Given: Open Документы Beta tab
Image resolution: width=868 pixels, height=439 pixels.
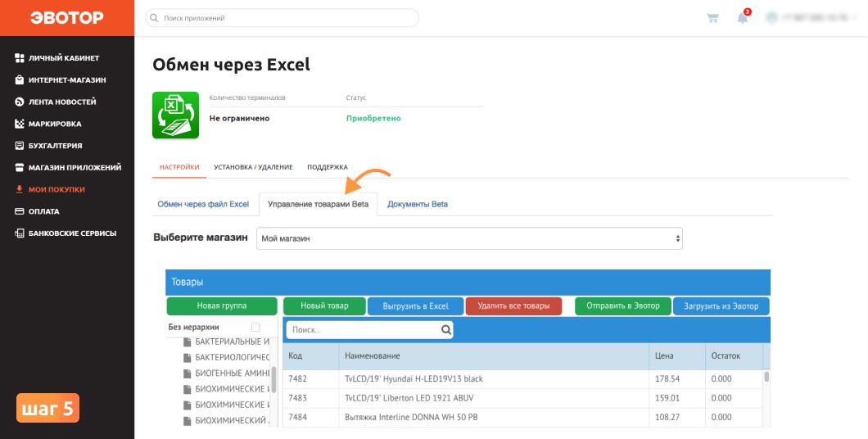Looking at the screenshot, I should coord(418,204).
